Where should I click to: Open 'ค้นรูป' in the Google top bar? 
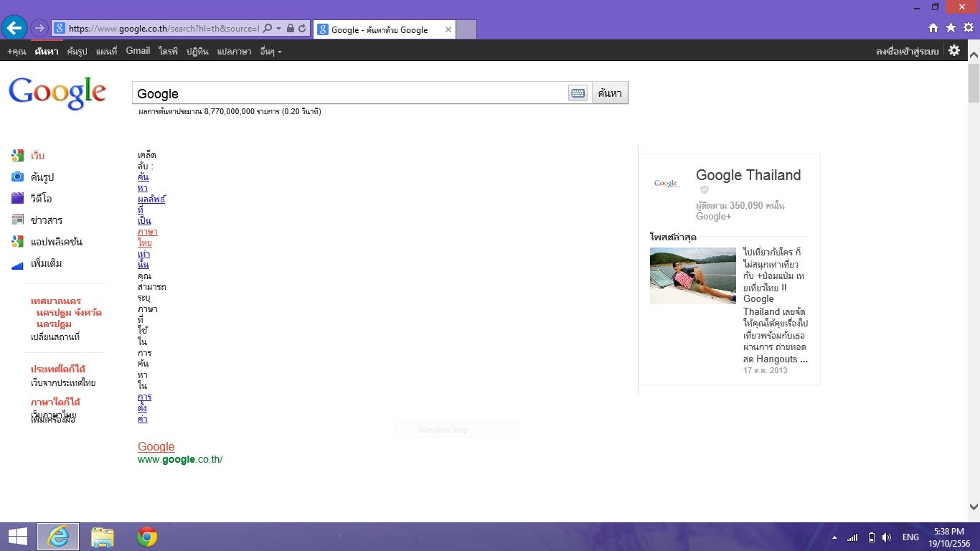coord(77,52)
